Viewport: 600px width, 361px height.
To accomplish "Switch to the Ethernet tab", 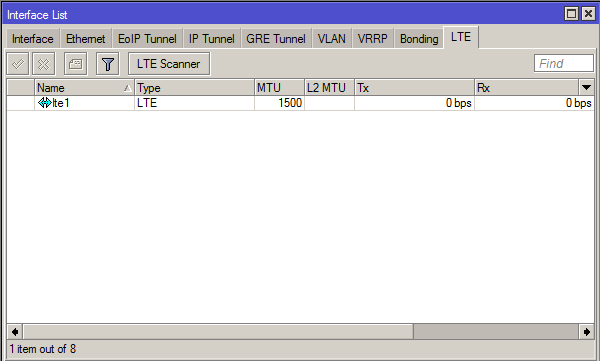I will [x=85, y=39].
